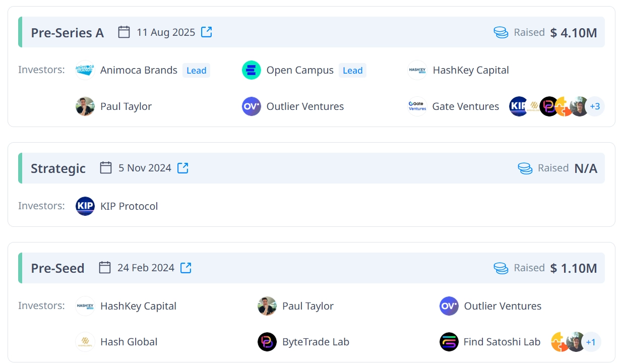The width and height of the screenshot is (623, 364).
Task: Click the ByteTrade Lab logo icon
Action: coord(267,342)
